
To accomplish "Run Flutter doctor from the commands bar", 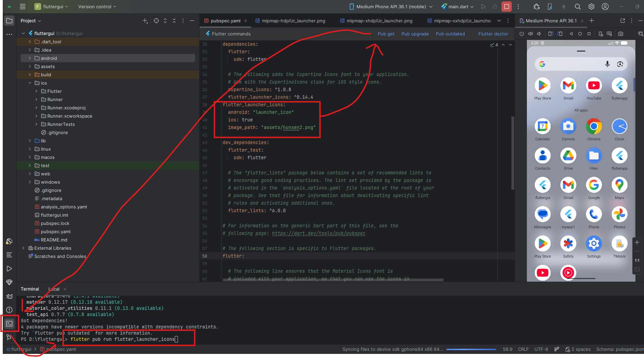I will [x=493, y=34].
